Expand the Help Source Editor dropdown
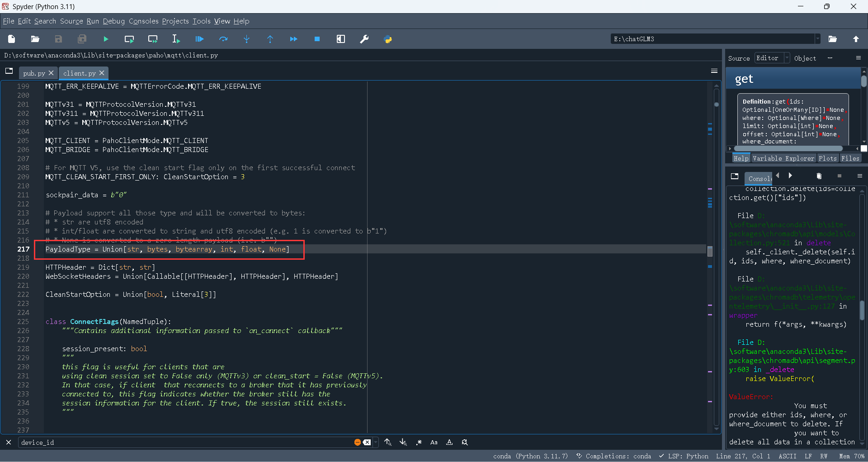Image resolution: width=868 pixels, height=462 pixels. (787, 58)
